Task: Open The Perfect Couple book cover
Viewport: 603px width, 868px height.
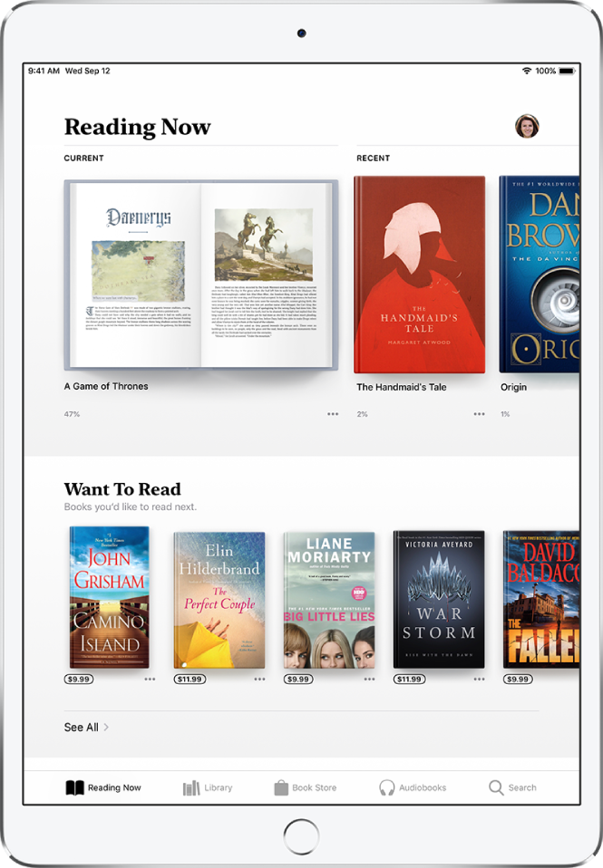Action: click(x=219, y=600)
